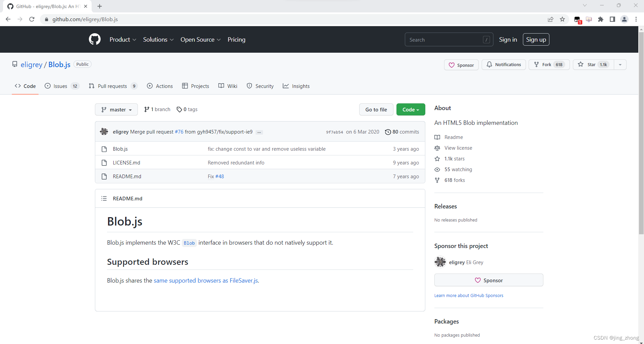Open the Chrome three-dot menu

point(636,19)
